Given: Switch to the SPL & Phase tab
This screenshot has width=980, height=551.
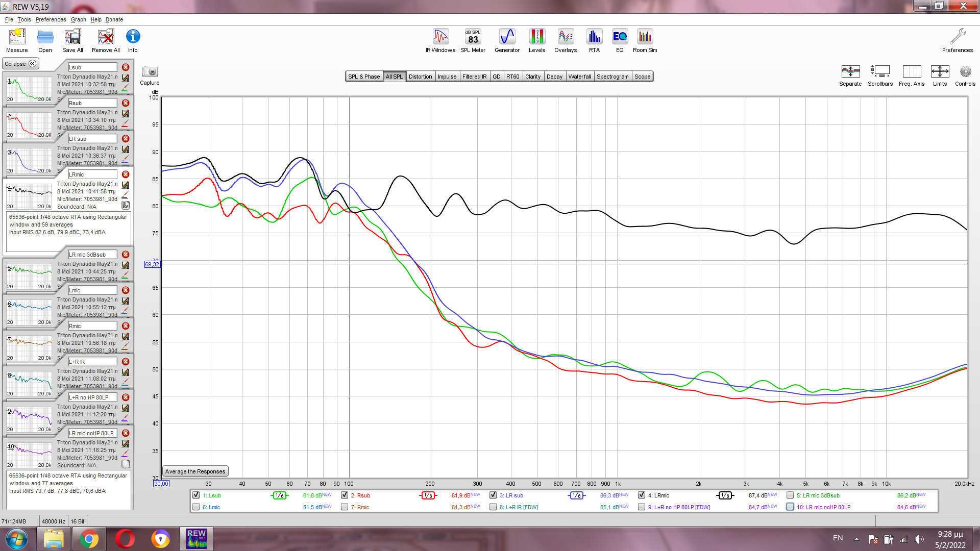Looking at the screenshot, I should click(364, 77).
